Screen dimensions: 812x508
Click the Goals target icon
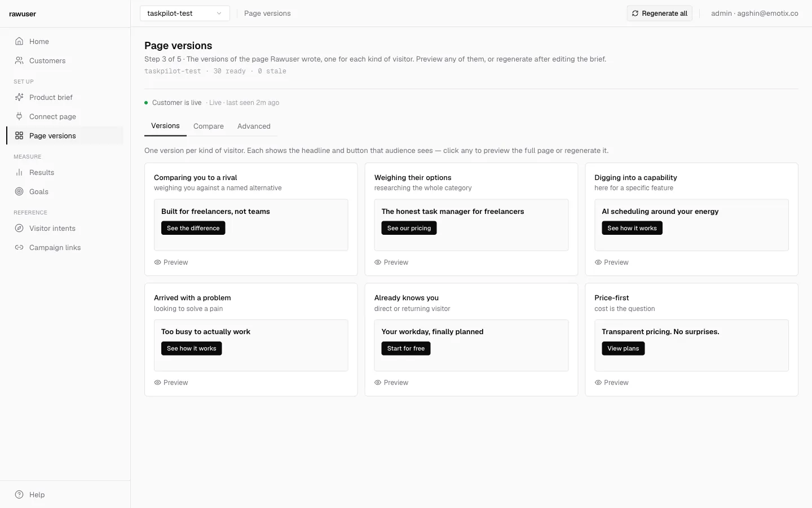point(19,191)
